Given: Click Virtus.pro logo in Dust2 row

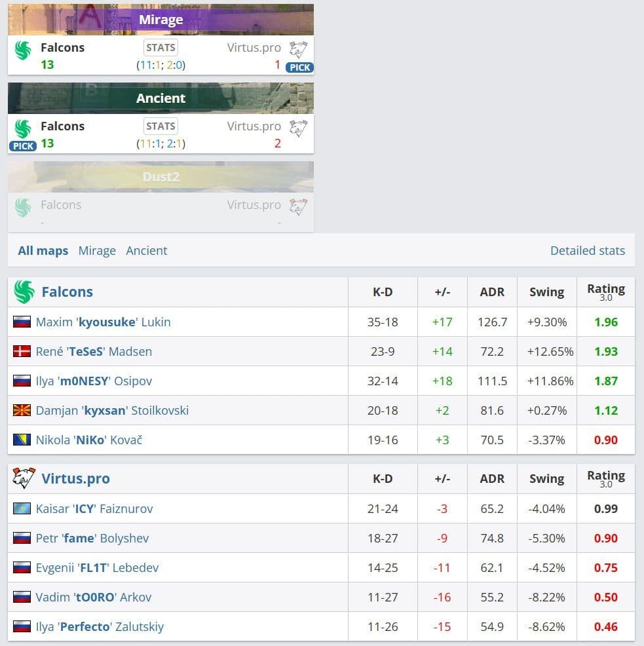Looking at the screenshot, I should [x=298, y=207].
